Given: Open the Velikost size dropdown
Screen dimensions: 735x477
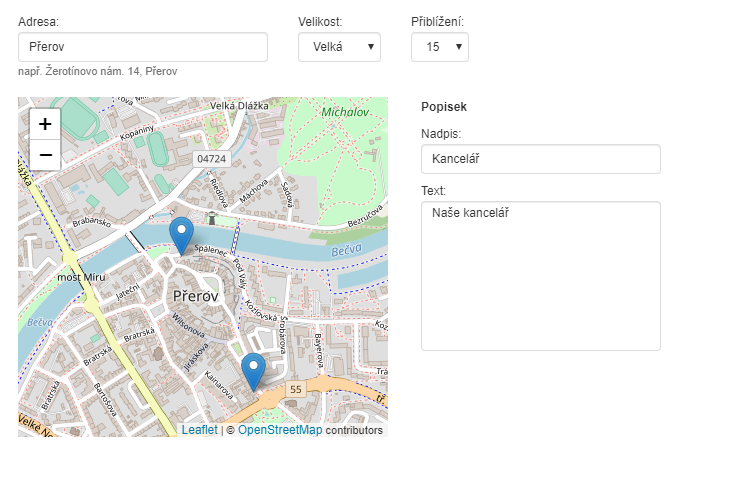Looking at the screenshot, I should 339,47.
